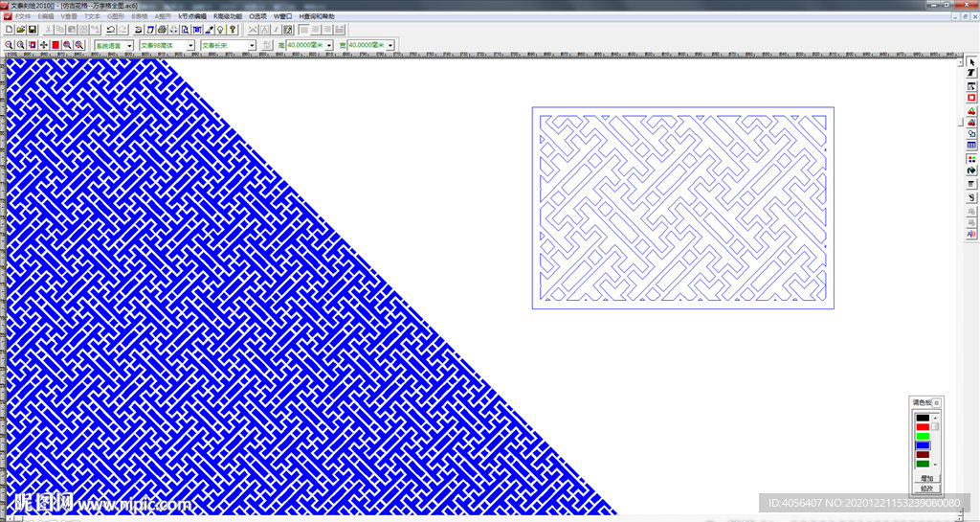Click the S-shaped tool icon
The width and height of the screenshot is (980, 522).
click(971, 197)
